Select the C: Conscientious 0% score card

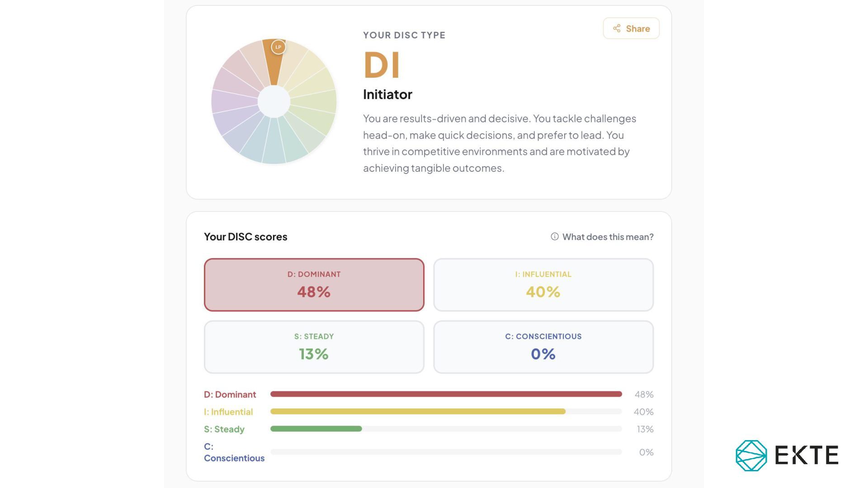pyautogui.click(x=543, y=347)
